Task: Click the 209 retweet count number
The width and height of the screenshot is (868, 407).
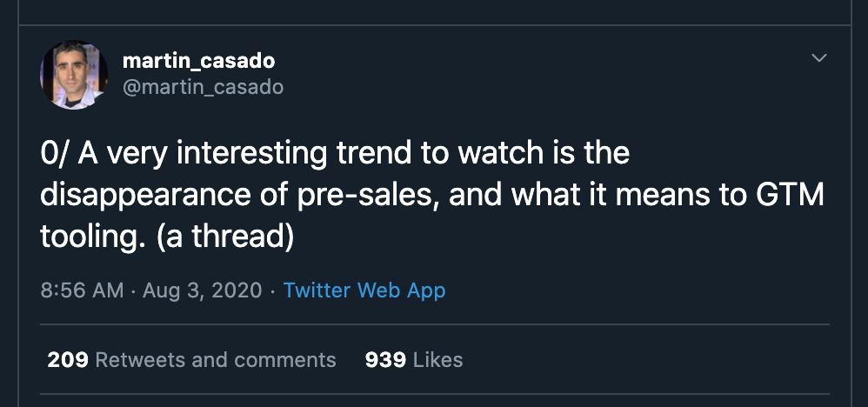Action: click(x=68, y=360)
